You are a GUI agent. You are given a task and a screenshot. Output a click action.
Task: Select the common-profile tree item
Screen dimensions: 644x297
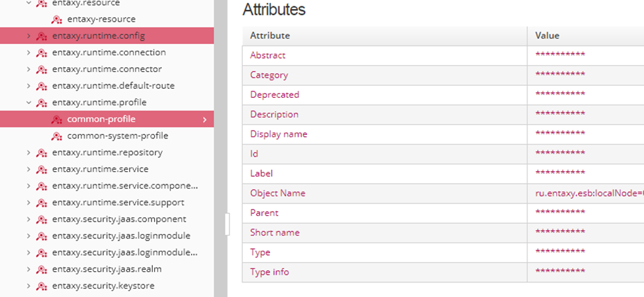pos(101,119)
